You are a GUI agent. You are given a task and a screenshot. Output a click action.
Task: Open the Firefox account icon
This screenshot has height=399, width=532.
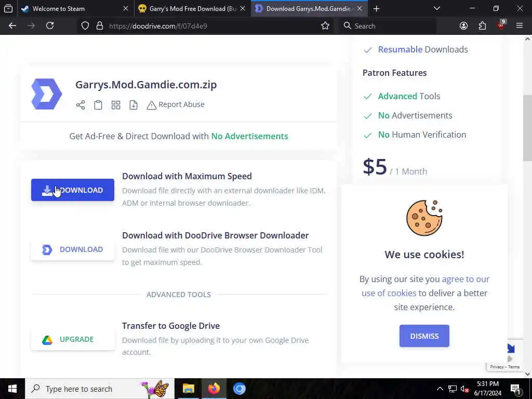463,26
